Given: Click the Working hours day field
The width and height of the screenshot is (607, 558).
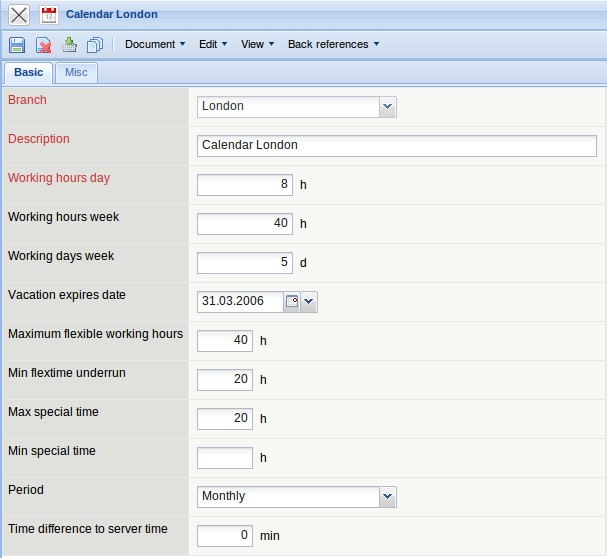Looking at the screenshot, I should coord(244,184).
